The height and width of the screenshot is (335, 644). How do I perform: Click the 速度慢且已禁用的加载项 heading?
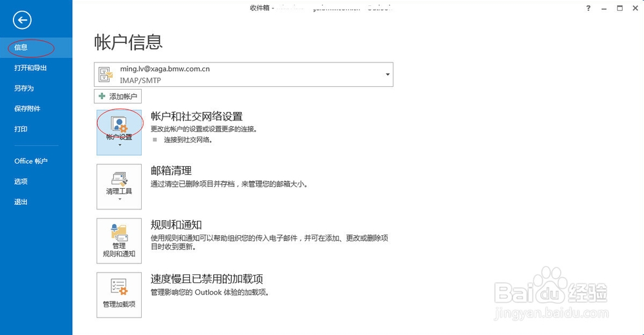(207, 279)
